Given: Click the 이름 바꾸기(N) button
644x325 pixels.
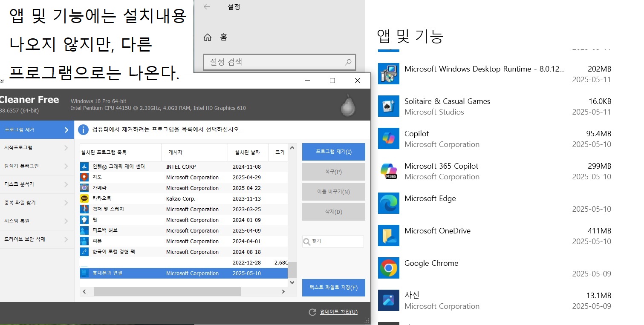Looking at the screenshot, I should [x=334, y=192].
